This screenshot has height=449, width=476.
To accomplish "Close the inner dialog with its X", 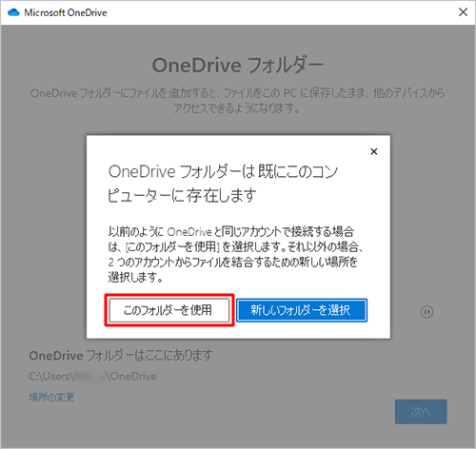I will (374, 151).
